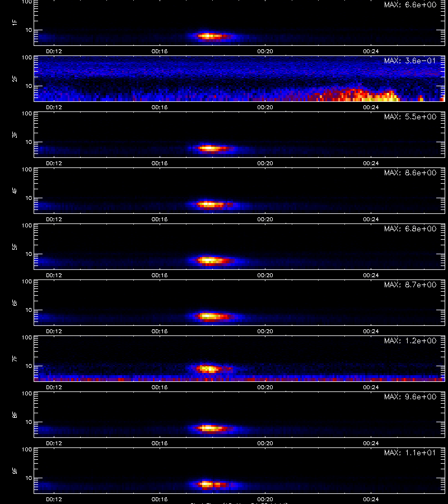Click the 00:16 tick label under panel 2F

(x=160, y=108)
